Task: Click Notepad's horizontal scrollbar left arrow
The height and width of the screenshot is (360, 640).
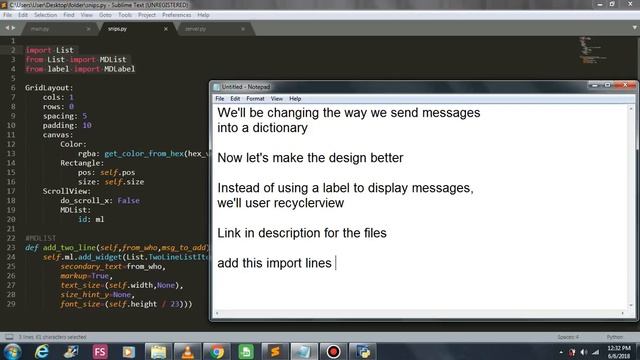Action: tap(217, 313)
